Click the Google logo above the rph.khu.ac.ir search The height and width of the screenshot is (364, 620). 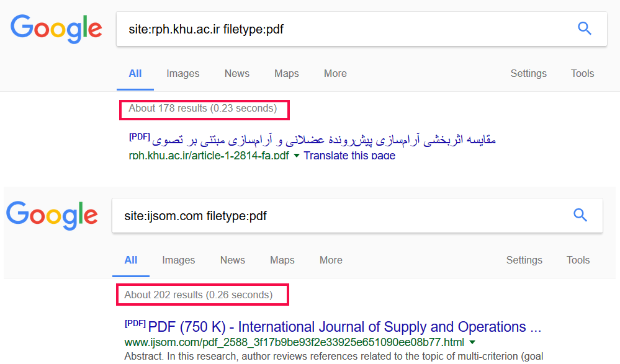pos(56,29)
